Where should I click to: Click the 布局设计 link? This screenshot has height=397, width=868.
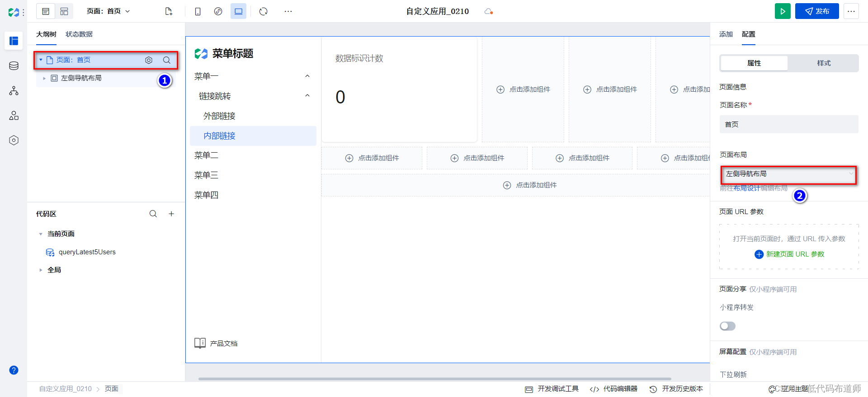pos(746,188)
